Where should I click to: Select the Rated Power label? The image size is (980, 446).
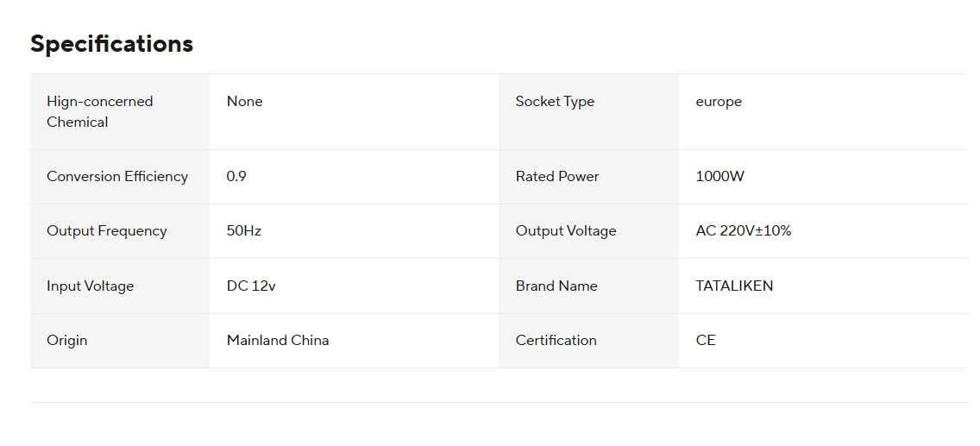click(x=557, y=177)
